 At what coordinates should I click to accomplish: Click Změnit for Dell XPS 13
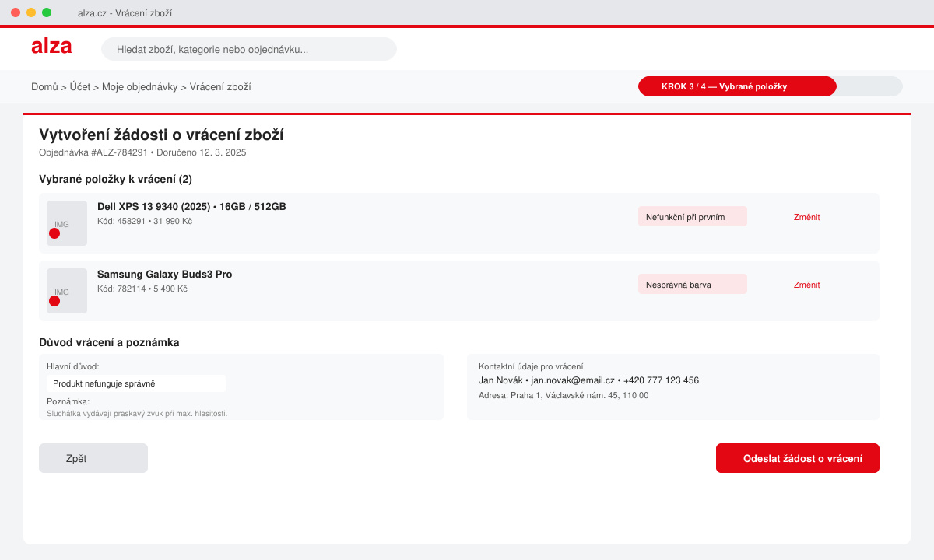[x=806, y=217]
